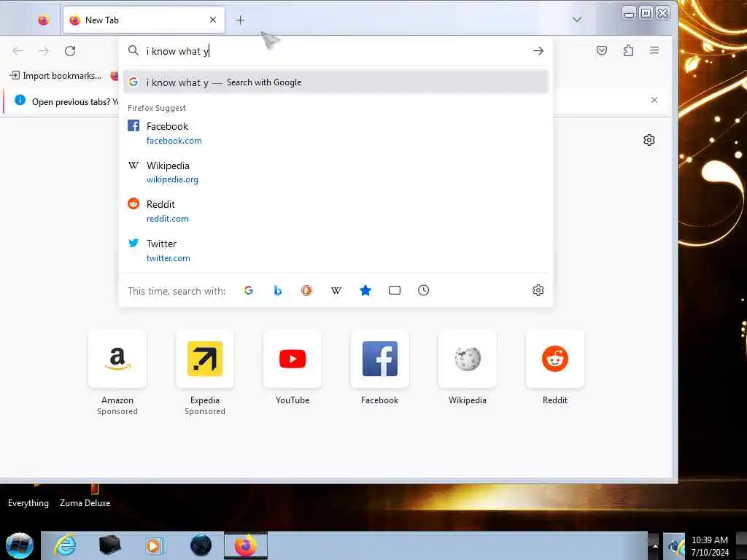Select the Wikipedia one-off search icon
The height and width of the screenshot is (560, 747).
pos(336,290)
